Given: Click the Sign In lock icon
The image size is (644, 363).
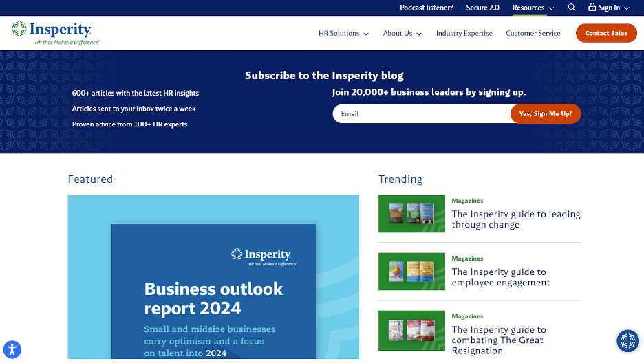Looking at the screenshot, I should pyautogui.click(x=592, y=8).
